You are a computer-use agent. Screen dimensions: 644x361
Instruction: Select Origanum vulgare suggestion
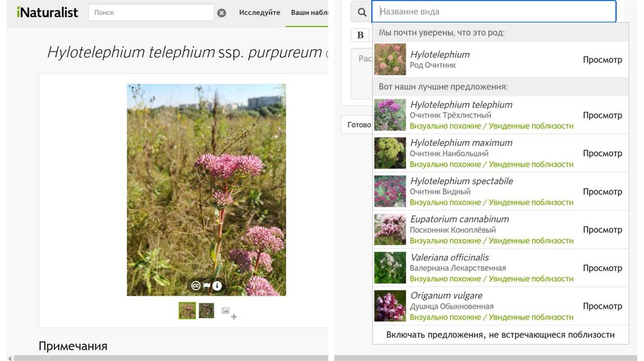tap(501, 306)
